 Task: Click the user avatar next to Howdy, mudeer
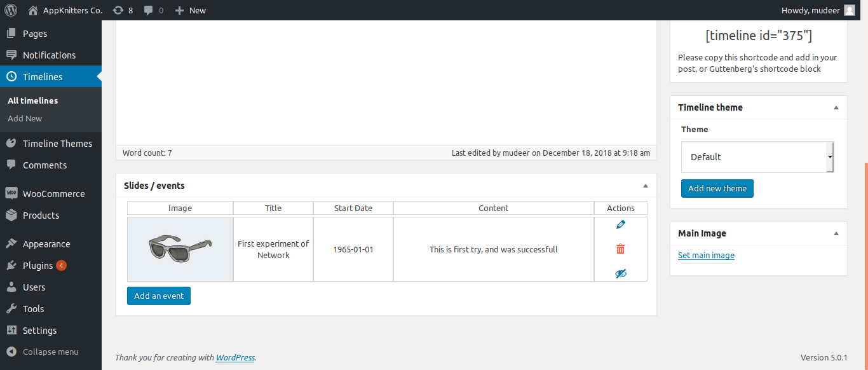point(850,10)
